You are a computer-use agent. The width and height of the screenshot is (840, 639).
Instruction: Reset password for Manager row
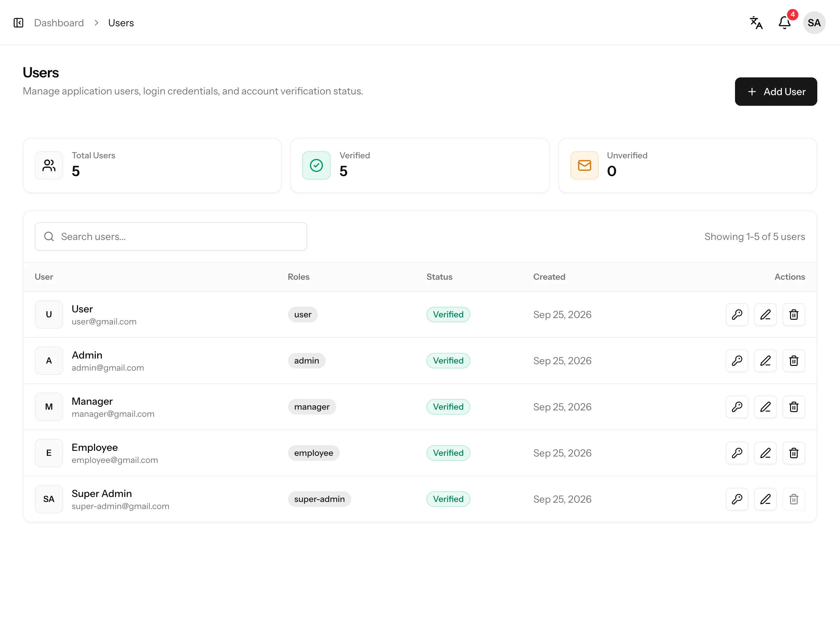tap(737, 407)
